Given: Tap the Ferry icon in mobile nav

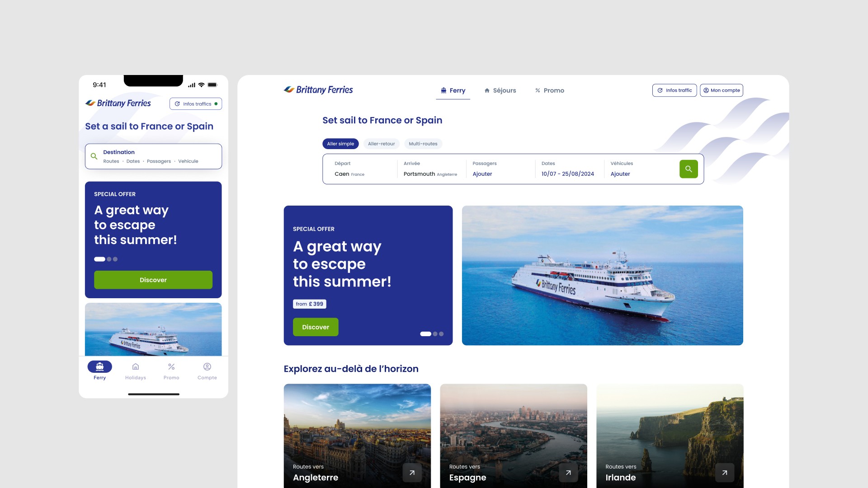Looking at the screenshot, I should click(99, 366).
